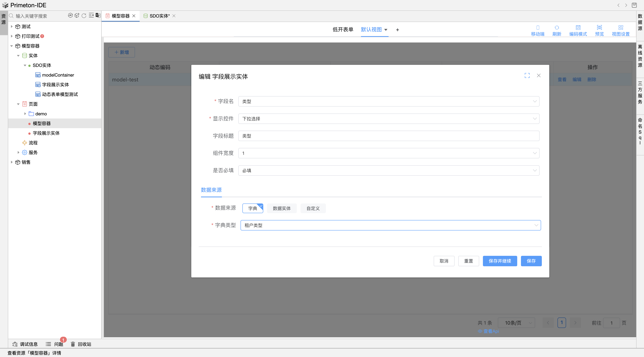Click the 字段标题 input field
Image resolution: width=644 pixels, height=357 pixels.
point(389,136)
